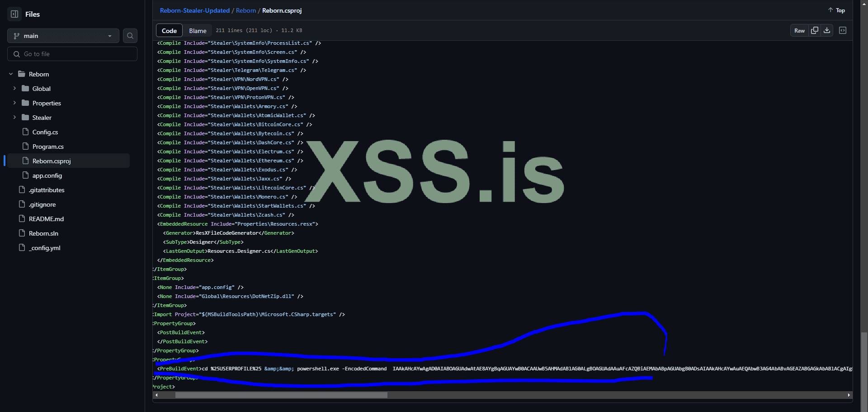868x412 pixels.
Task: Click the Stealer\Wallets\Monero.cs Compile line
Action: (x=227, y=197)
